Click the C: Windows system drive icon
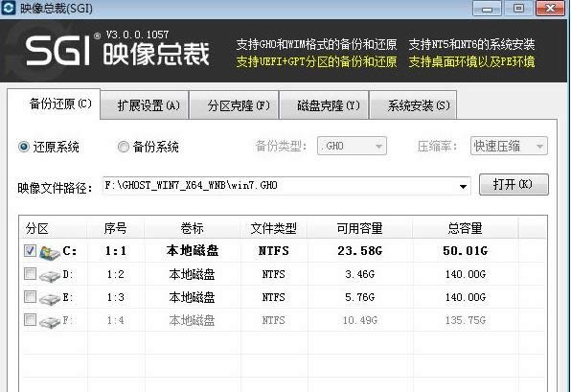The image size is (571, 392). tap(50, 252)
